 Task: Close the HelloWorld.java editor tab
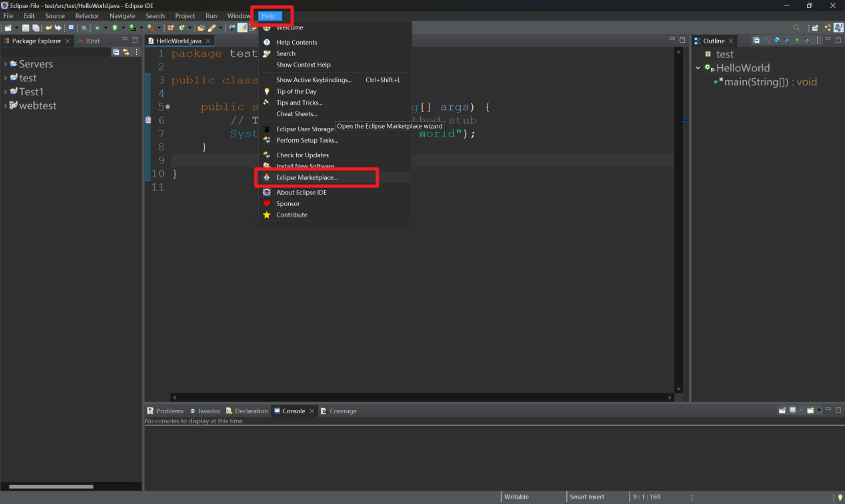coord(207,41)
